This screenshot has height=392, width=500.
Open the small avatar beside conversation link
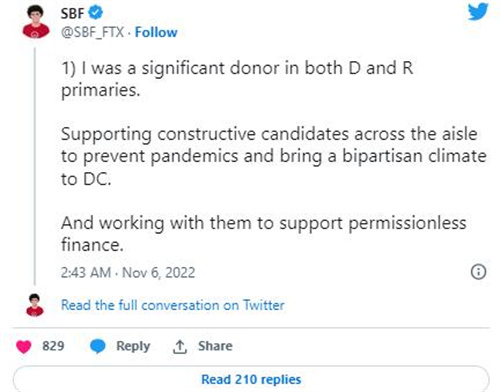tap(35, 305)
